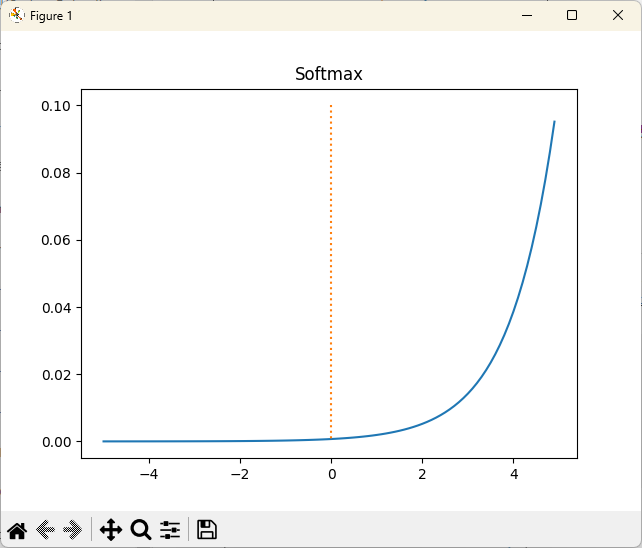642x548 pixels.
Task: Click the Softmax plot title
Action: (x=328, y=75)
